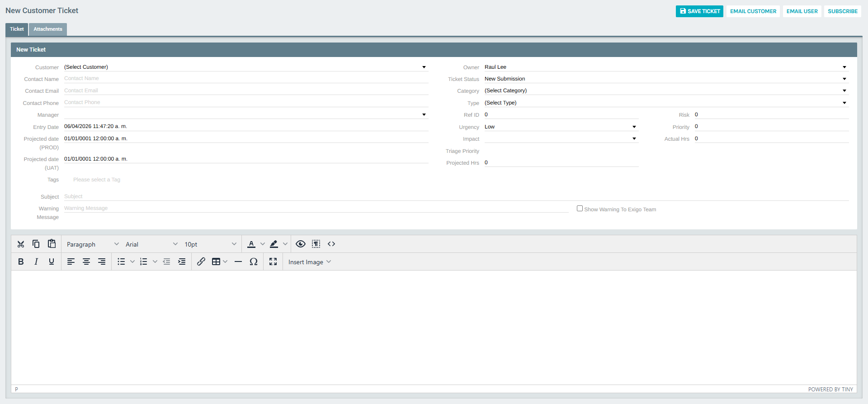The width and height of the screenshot is (868, 404).
Task: Click the Paste clipboard icon
Action: [52, 244]
